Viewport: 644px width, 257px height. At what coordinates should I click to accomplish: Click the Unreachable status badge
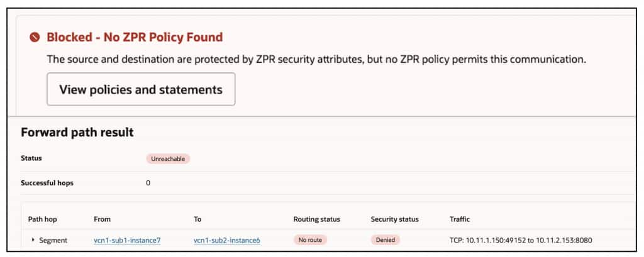click(168, 159)
